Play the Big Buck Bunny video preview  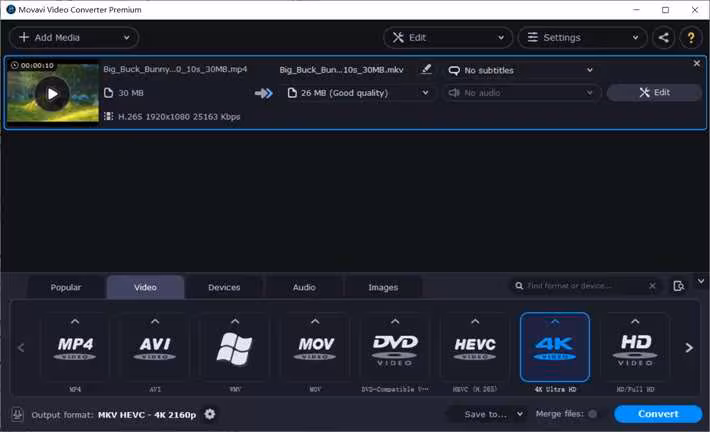[x=53, y=94]
